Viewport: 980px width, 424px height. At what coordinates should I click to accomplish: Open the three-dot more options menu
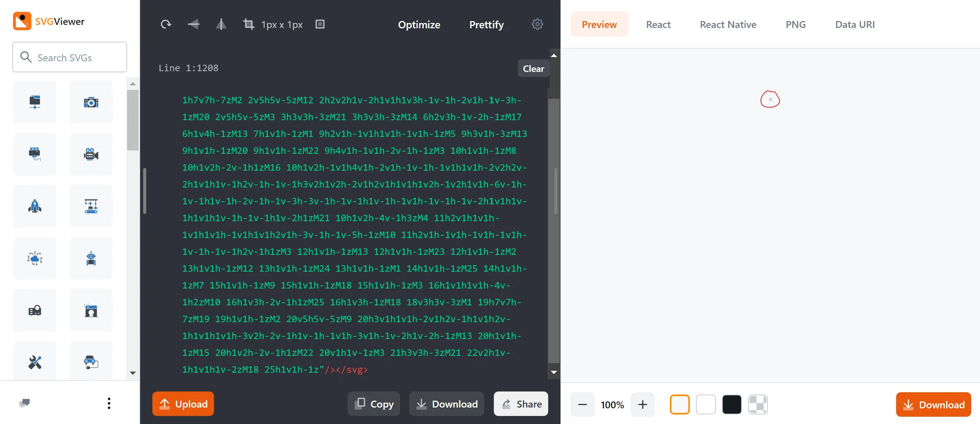[x=109, y=403]
